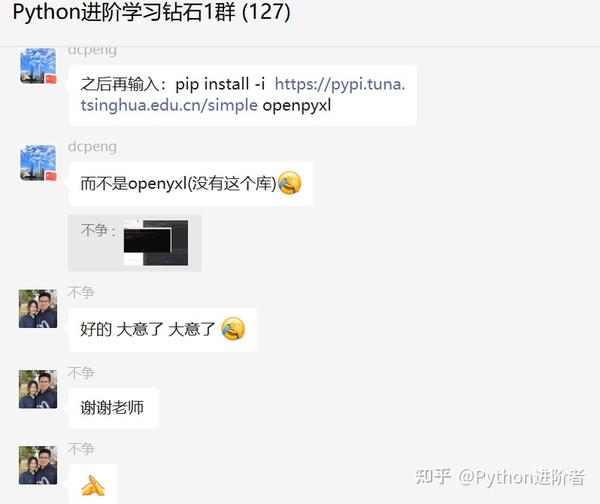Open 不争's avatar next to 大意了 message
This screenshot has height=504, width=600.
(x=38, y=309)
